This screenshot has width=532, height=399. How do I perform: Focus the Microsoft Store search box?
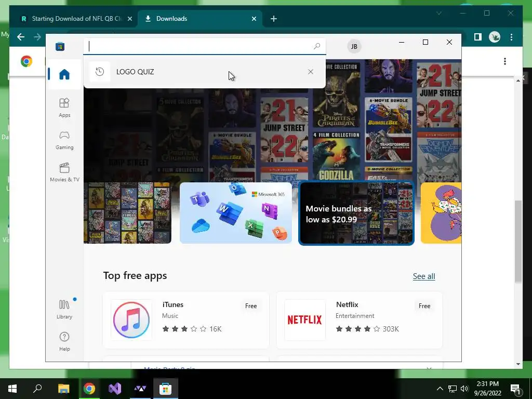205,46
